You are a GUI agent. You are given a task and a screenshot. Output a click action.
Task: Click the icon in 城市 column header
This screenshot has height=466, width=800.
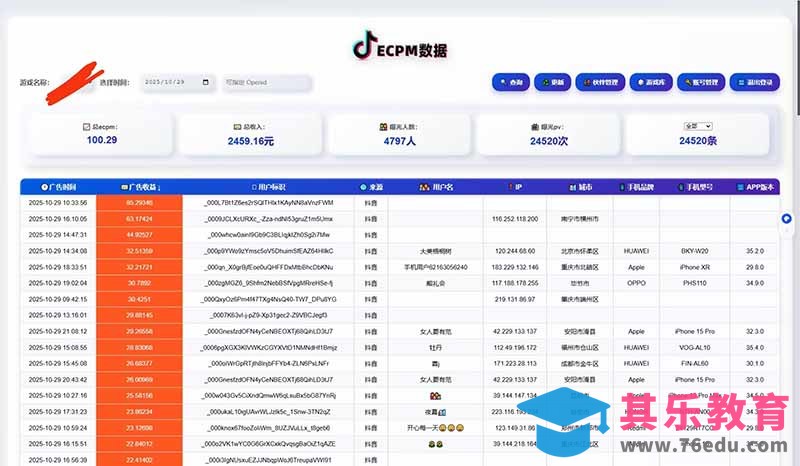(x=572, y=187)
